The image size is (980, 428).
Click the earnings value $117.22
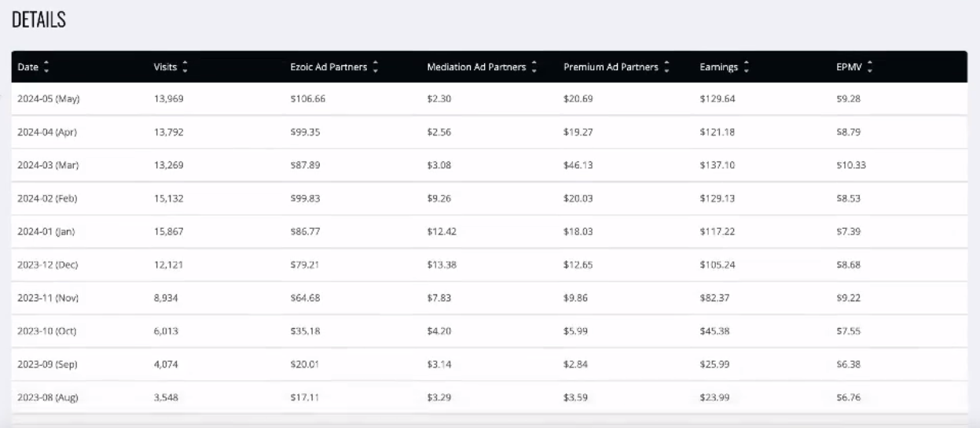point(718,232)
